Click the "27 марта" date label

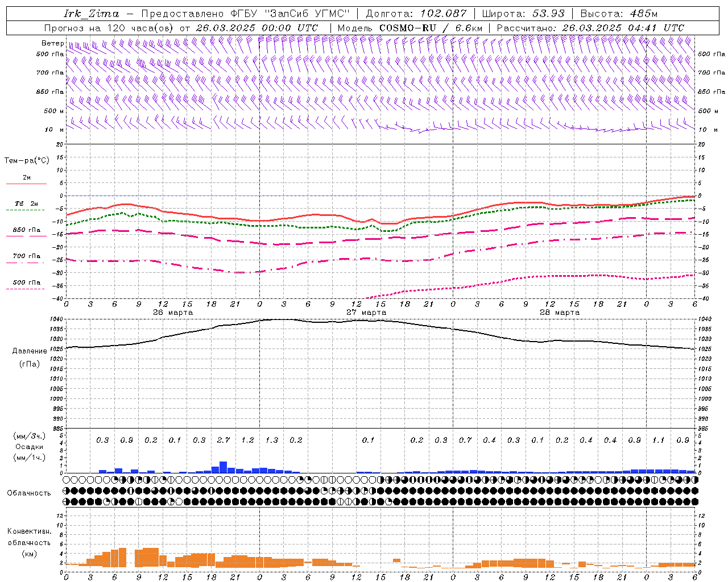366,313
